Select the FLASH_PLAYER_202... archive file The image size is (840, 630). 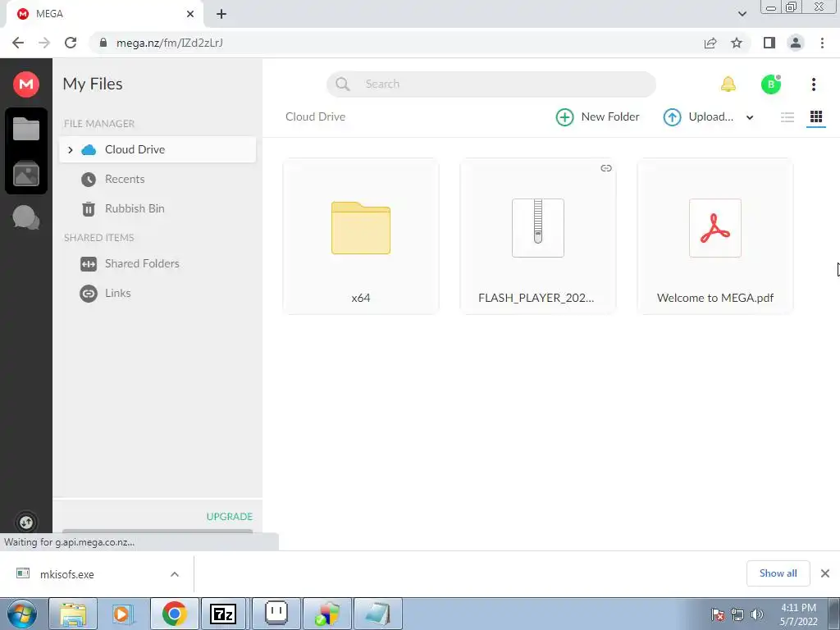538,236
